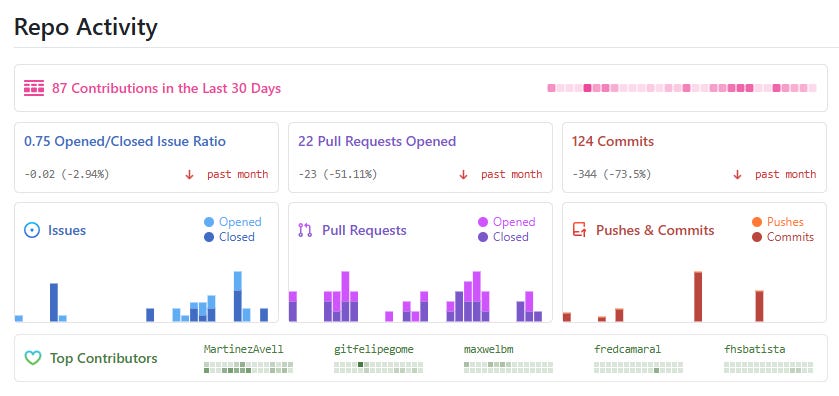
Task: Open 0.75 Opened/Closed Issue Ratio heading
Action: pos(125,141)
